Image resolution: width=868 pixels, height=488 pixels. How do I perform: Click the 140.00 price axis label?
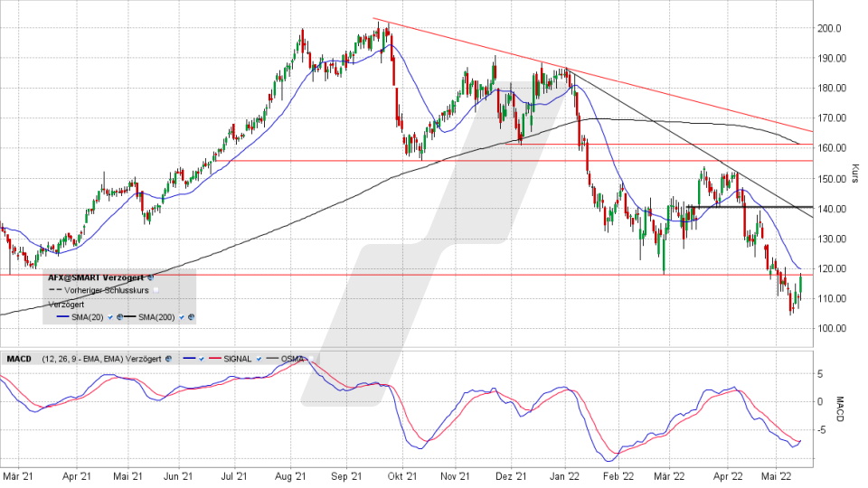tap(832, 209)
